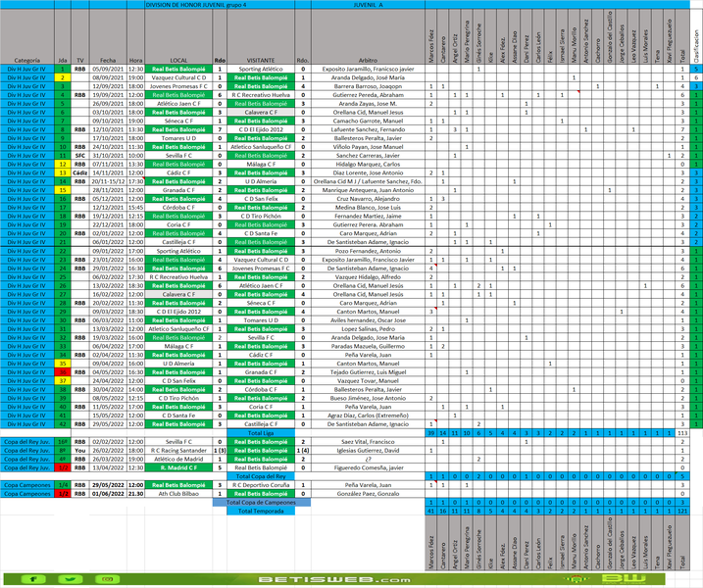Select referee Barrera Barroso, Joaqopn

pos(368,86)
